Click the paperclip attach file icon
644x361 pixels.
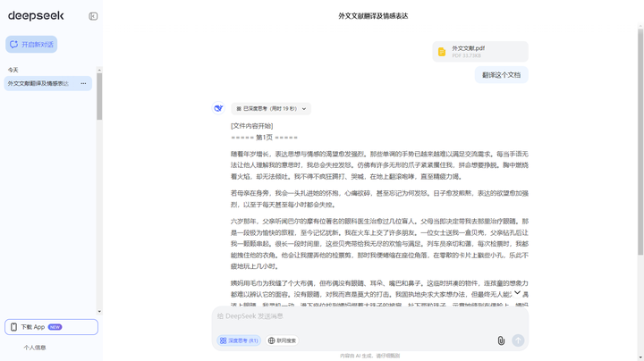click(x=501, y=340)
